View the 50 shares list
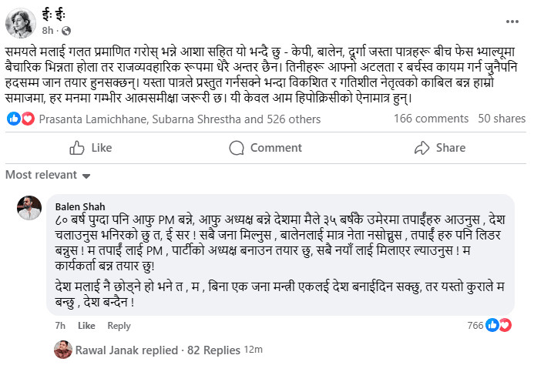 tap(502, 119)
